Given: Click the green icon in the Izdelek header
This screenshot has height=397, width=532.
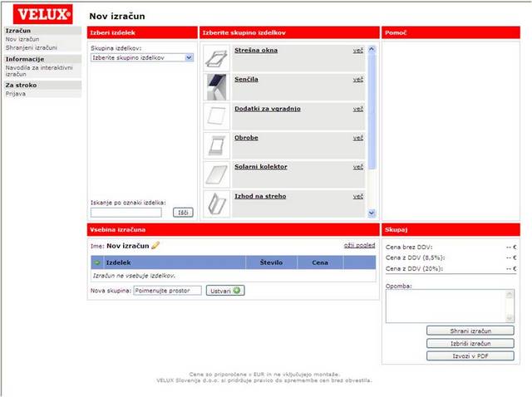Looking at the screenshot, I should (x=96, y=262).
